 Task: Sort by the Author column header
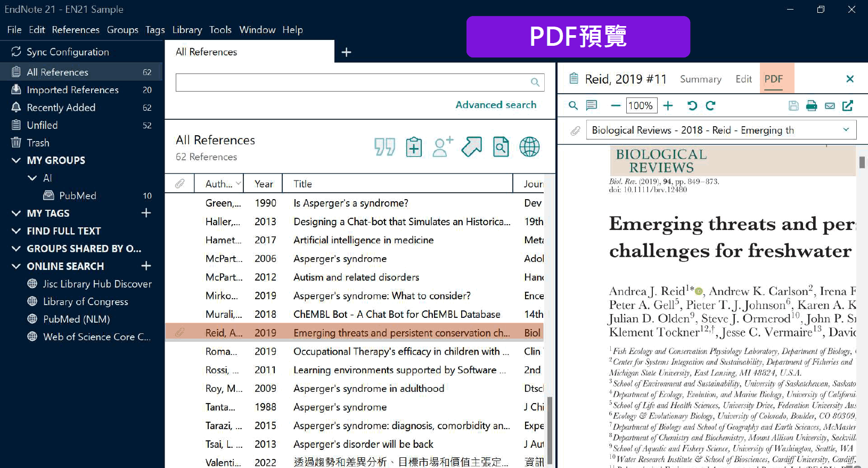pos(219,184)
